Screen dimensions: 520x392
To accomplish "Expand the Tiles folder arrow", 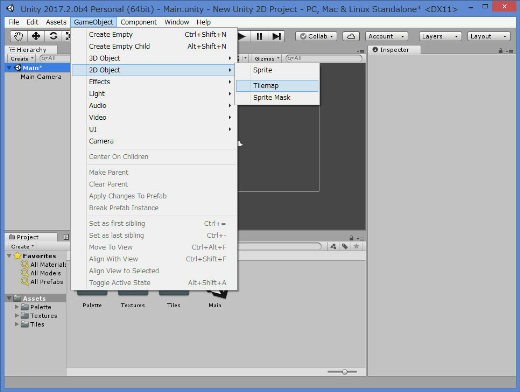I will [17, 324].
